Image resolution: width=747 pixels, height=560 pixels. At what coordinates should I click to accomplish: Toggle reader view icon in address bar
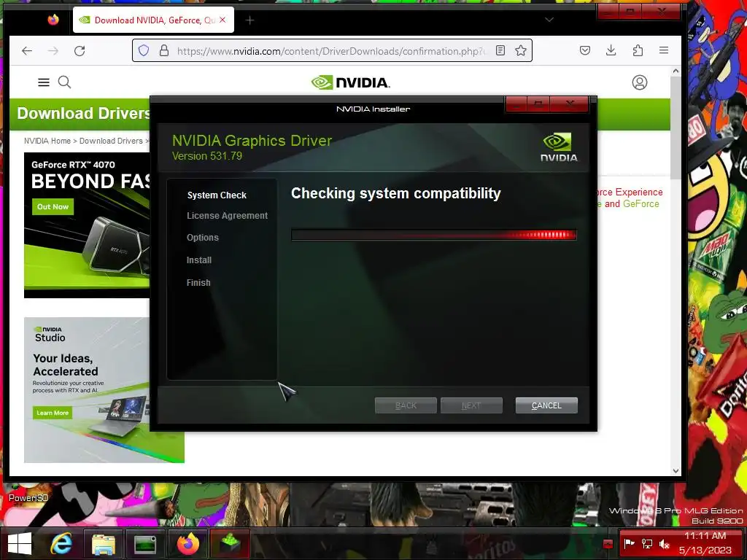pyautogui.click(x=500, y=50)
